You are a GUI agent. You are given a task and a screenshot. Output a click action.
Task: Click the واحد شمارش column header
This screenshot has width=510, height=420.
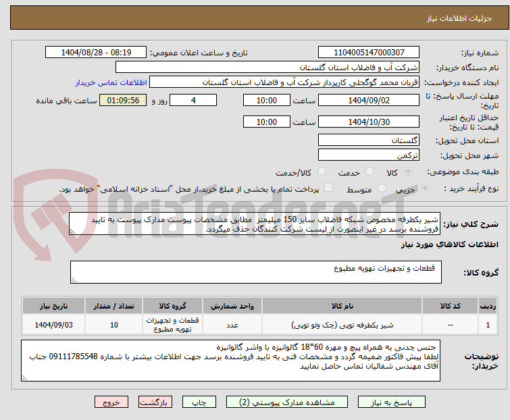[x=232, y=306]
